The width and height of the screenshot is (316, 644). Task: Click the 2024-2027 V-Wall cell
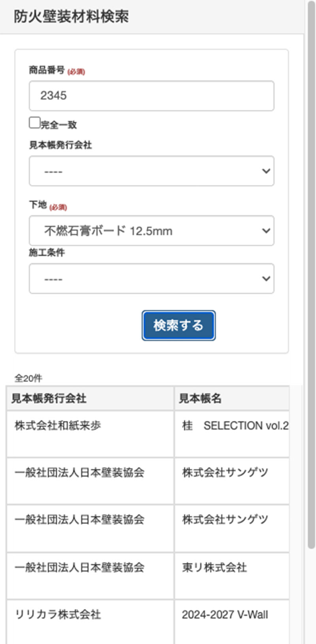tap(225, 615)
